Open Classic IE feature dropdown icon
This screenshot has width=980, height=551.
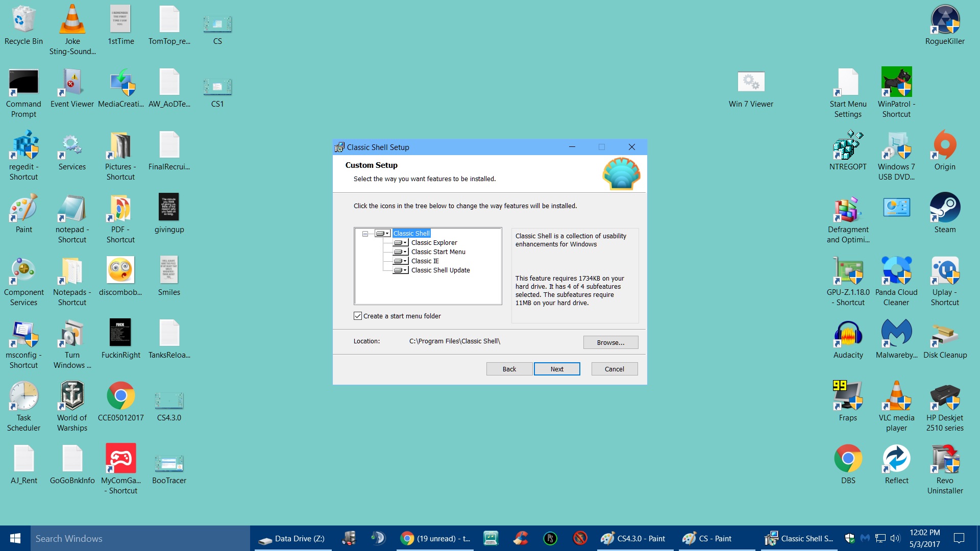coord(401,261)
